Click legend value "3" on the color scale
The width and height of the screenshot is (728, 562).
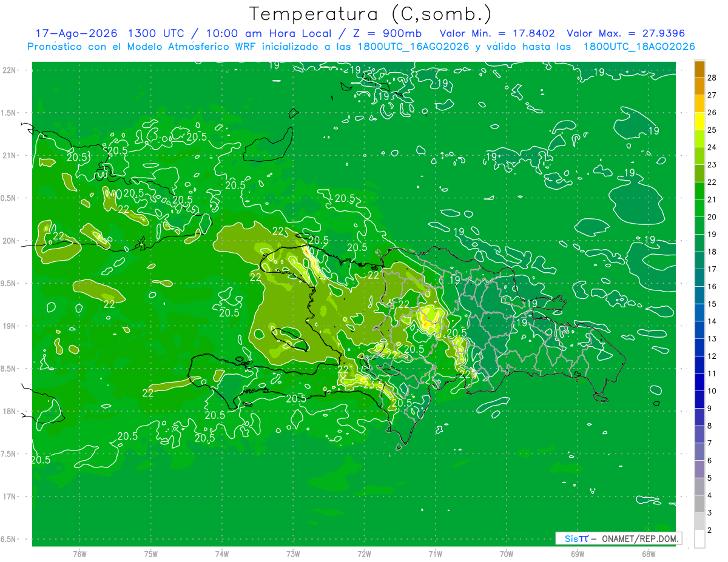(x=710, y=513)
